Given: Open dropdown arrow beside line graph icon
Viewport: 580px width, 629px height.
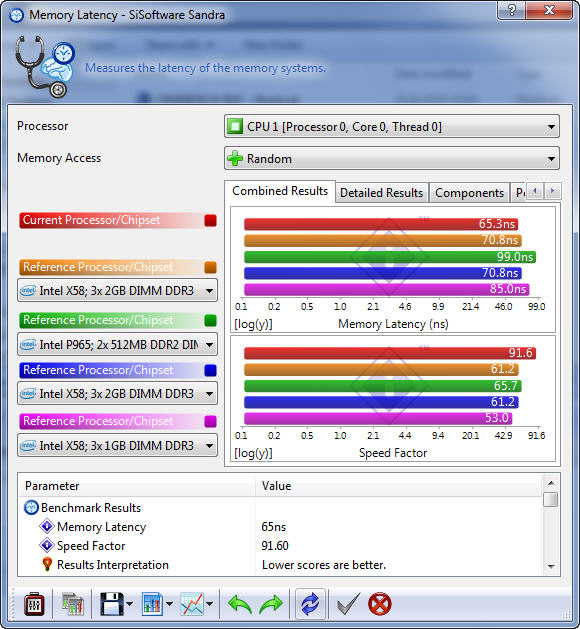Looking at the screenshot, I should (209, 604).
